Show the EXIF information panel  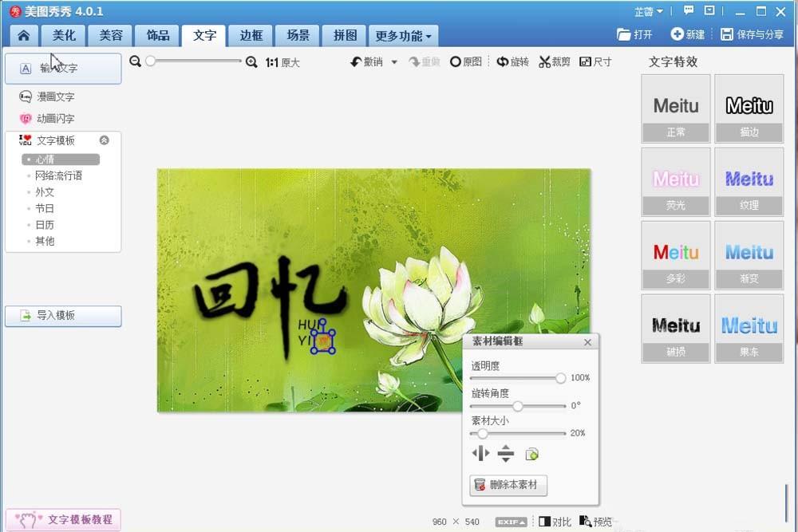[x=512, y=520]
